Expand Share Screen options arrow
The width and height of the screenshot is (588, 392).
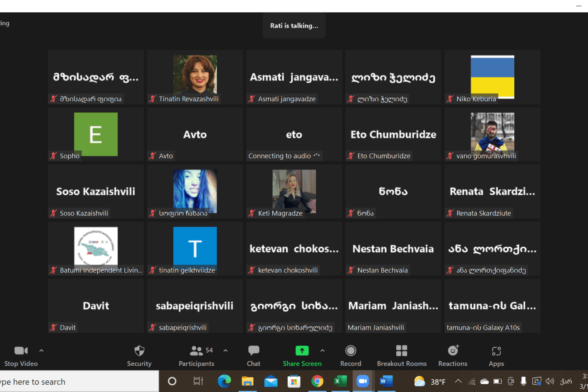click(322, 350)
